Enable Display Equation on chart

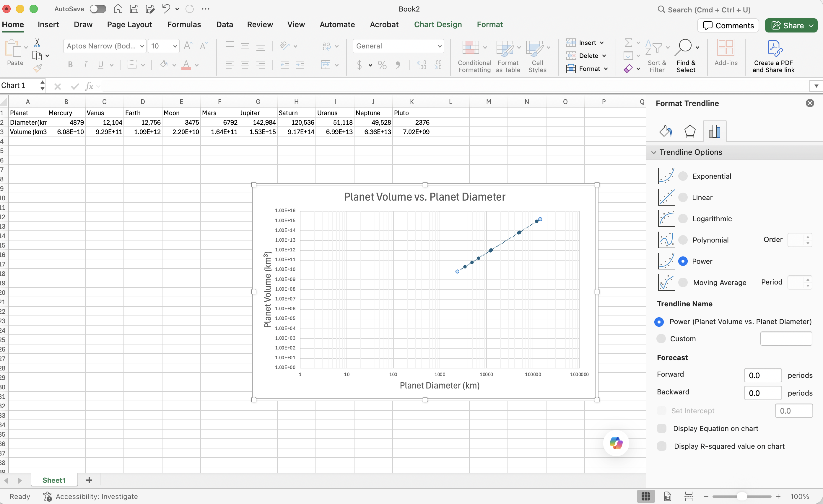pyautogui.click(x=661, y=428)
